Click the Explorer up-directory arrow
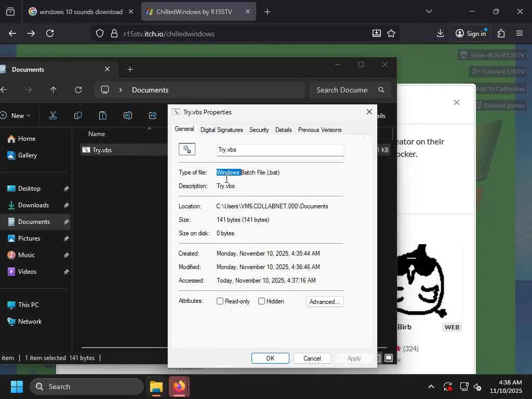 [x=54, y=90]
